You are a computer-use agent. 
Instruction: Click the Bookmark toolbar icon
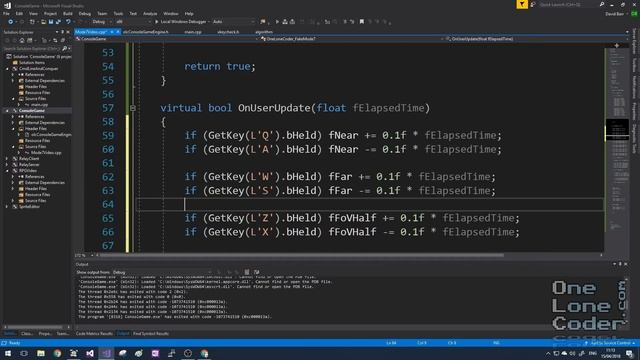click(362, 22)
